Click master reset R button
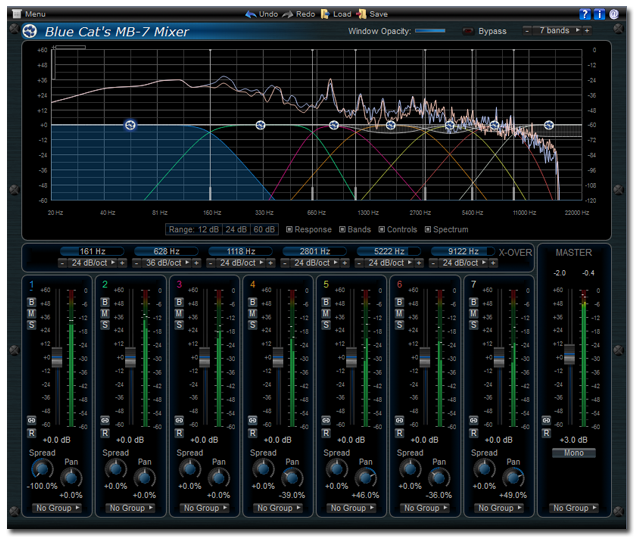This screenshot has height=539, width=634. 546,433
